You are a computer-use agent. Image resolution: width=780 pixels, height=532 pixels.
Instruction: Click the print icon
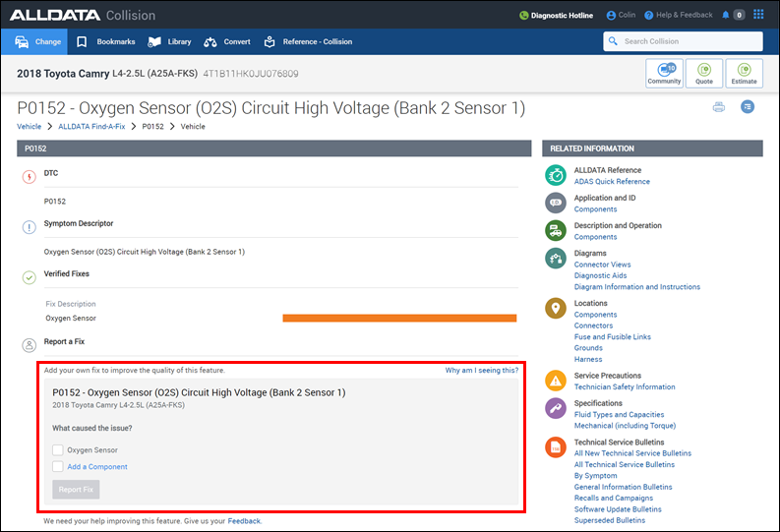coord(719,106)
